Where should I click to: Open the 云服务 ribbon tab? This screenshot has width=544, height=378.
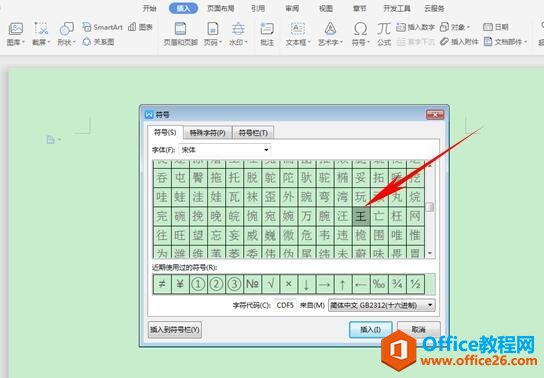point(434,8)
